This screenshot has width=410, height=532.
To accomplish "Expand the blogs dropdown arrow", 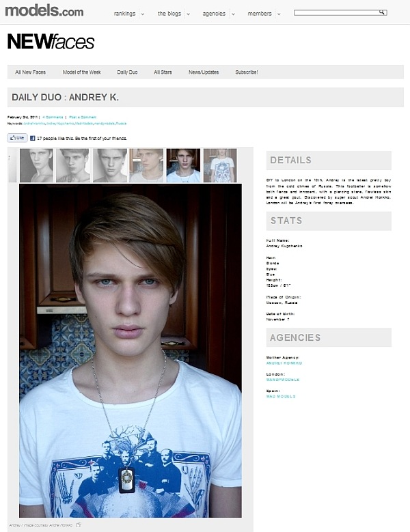I will pyautogui.click(x=188, y=14).
